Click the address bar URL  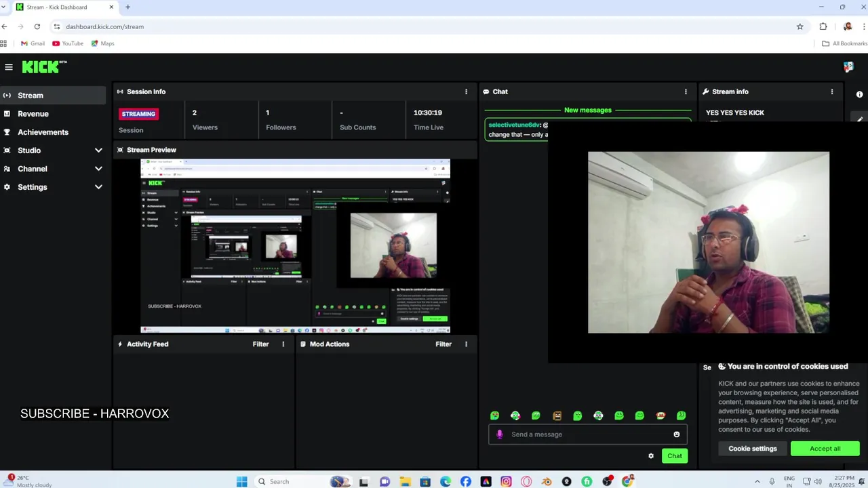point(104,26)
